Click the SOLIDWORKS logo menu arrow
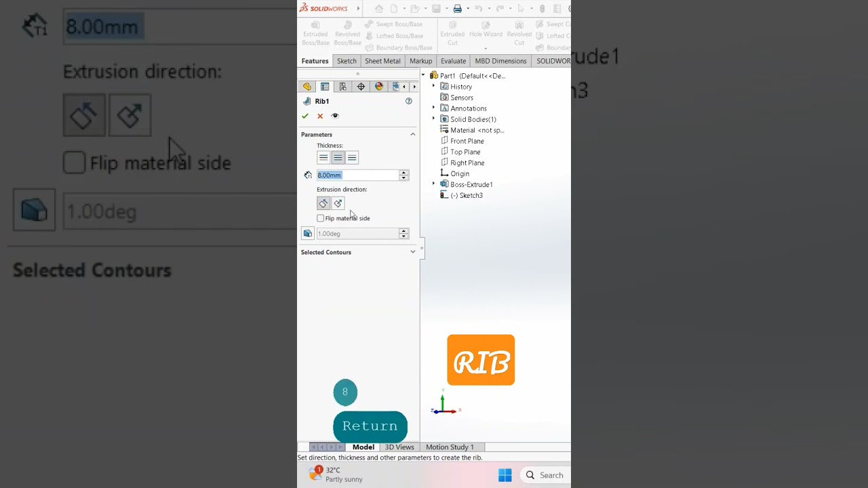 point(358,9)
